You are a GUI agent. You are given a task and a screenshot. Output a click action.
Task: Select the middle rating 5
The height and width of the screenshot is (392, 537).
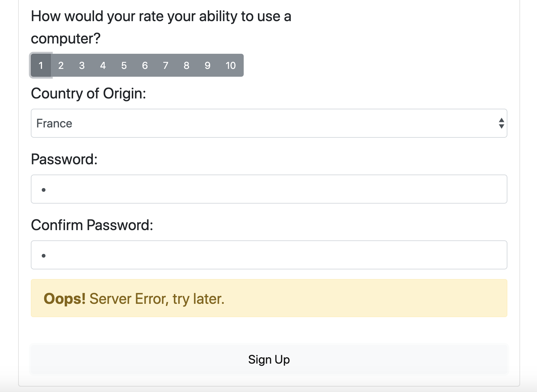[x=124, y=66]
